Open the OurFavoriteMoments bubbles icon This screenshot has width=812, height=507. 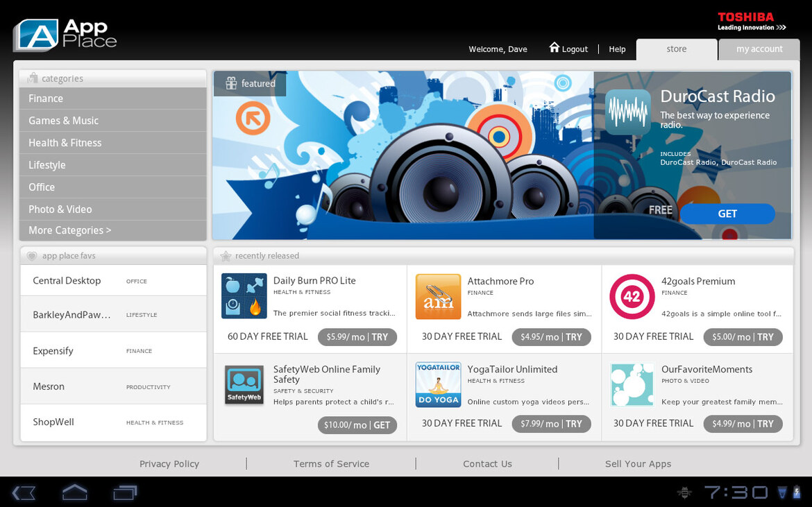pos(632,384)
